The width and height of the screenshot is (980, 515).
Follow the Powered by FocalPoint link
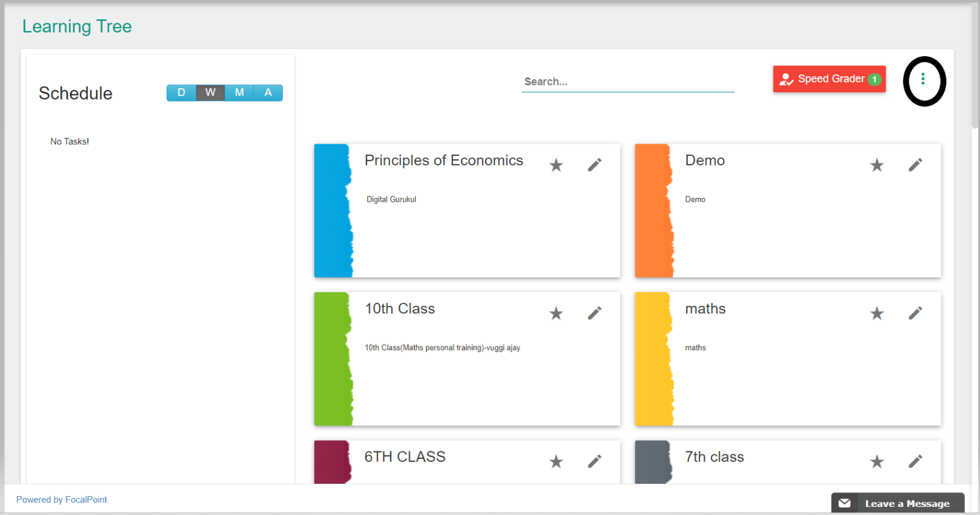tap(62, 499)
